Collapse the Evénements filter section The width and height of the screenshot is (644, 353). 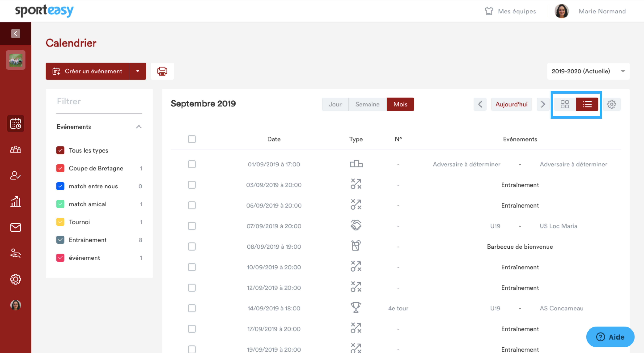[139, 127]
